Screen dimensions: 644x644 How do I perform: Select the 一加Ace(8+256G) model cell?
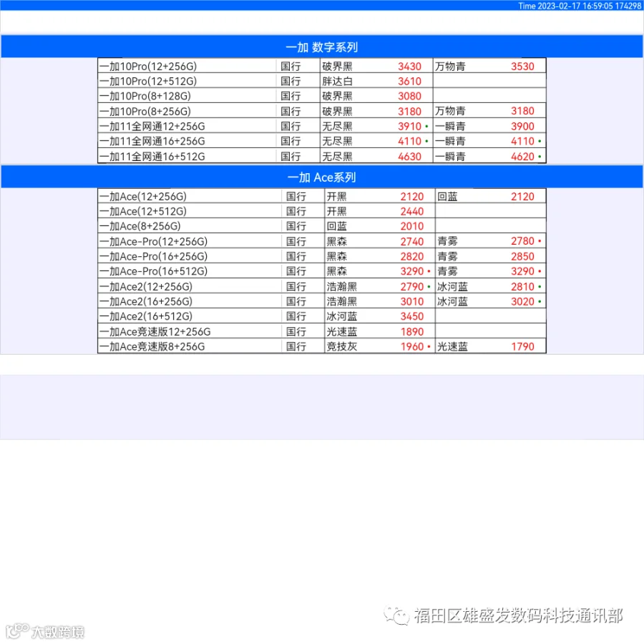(190, 226)
